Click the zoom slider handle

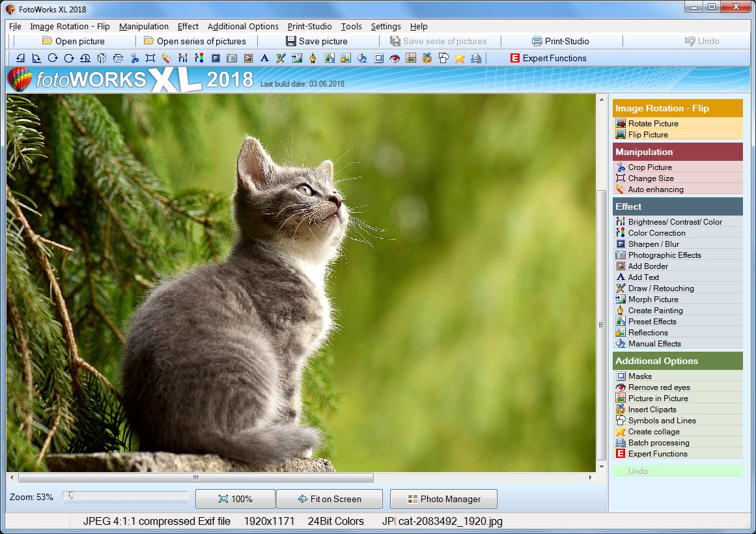pyautogui.click(x=71, y=496)
